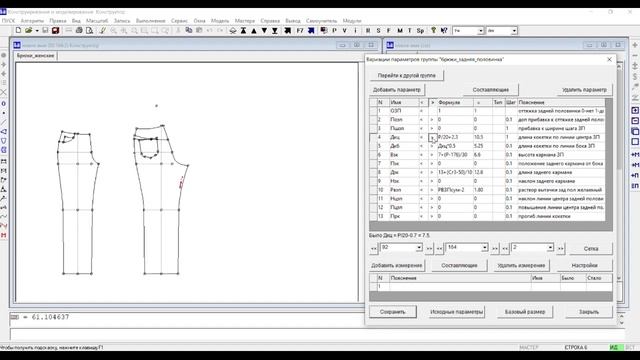Click the Copy icon in toolbar
640x360 pixels.
pyautogui.click(x=189, y=31)
